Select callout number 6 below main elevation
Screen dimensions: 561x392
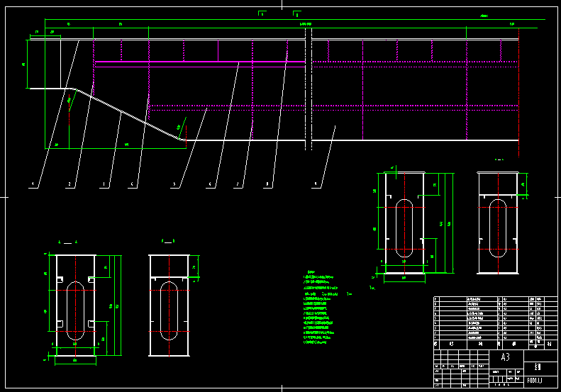click(210, 184)
